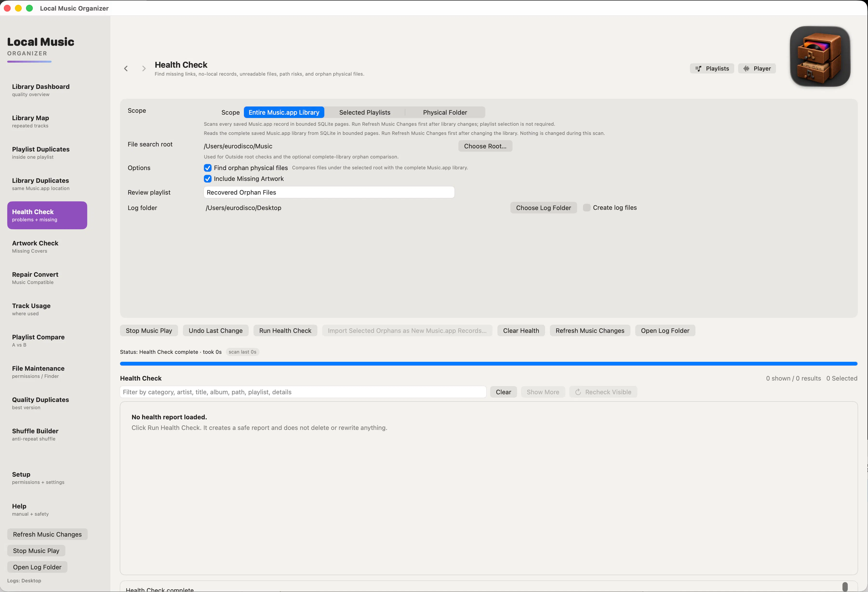Go to Playlist Duplicates

click(x=47, y=153)
